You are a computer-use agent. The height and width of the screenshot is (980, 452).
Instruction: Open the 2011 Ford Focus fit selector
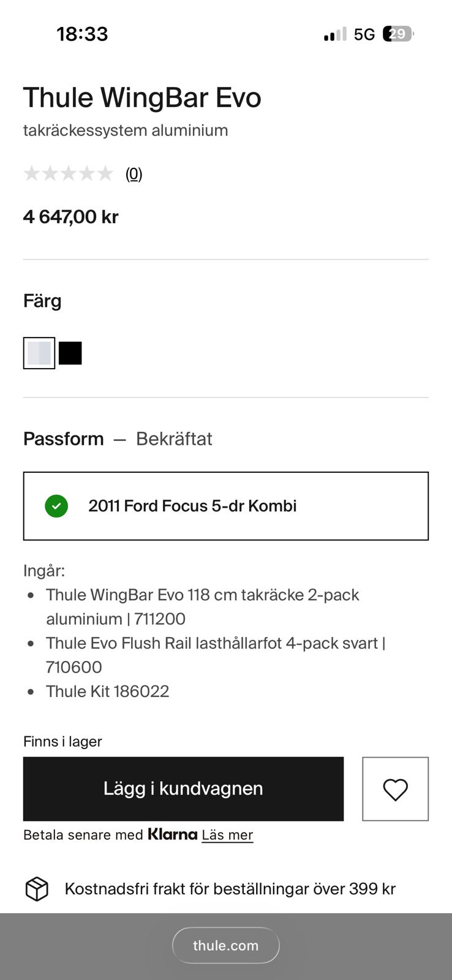pos(225,506)
